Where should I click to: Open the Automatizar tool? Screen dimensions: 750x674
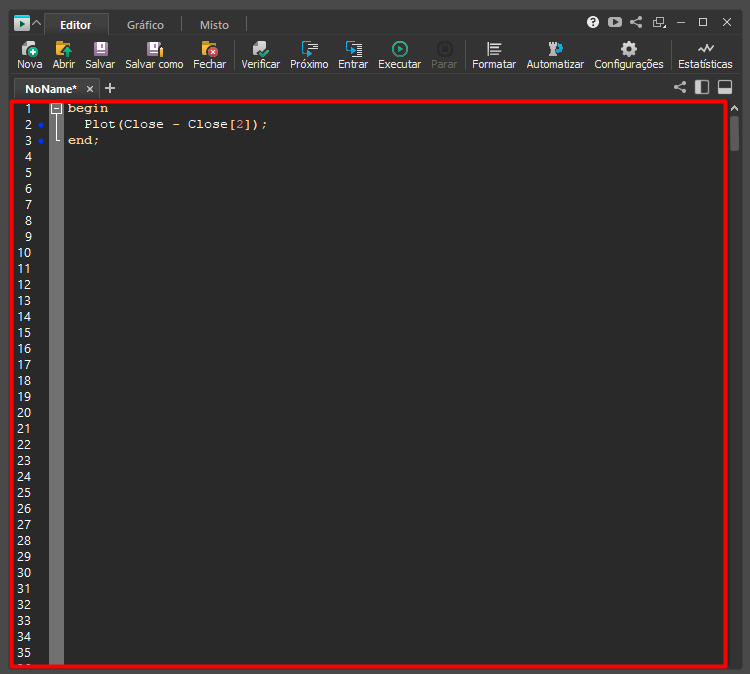point(555,55)
